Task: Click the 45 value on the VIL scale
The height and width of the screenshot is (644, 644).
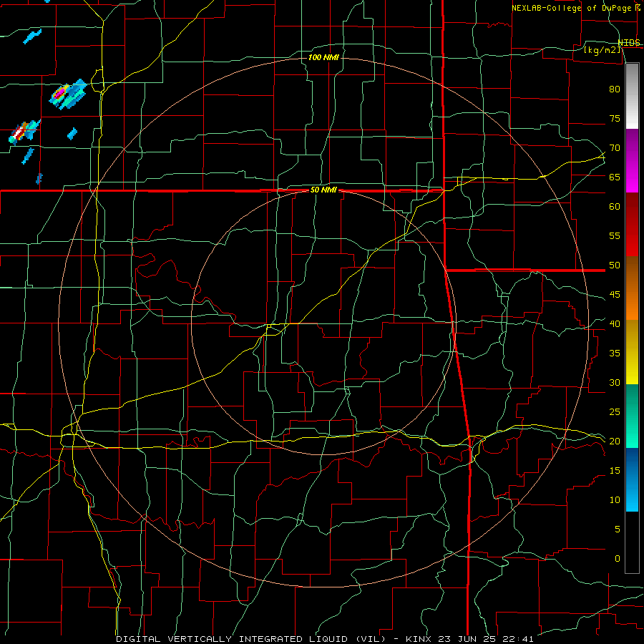Action: click(x=615, y=295)
